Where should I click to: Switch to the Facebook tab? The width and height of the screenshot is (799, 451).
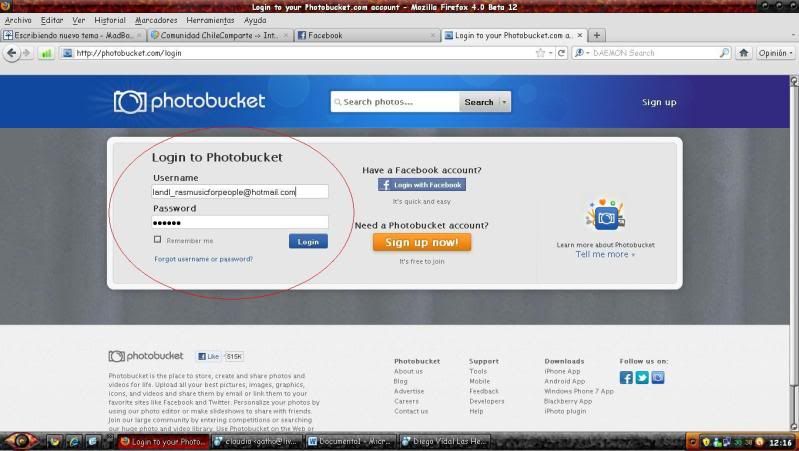tap(366, 35)
